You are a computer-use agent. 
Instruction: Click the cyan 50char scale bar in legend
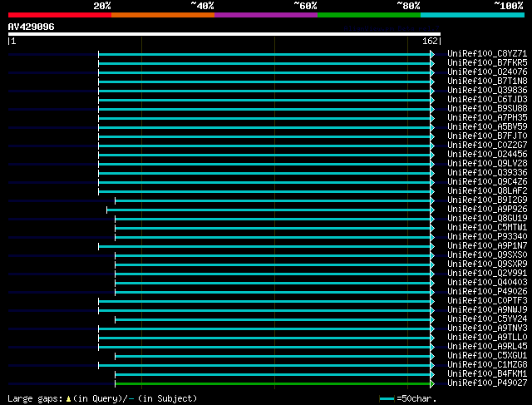click(387, 399)
